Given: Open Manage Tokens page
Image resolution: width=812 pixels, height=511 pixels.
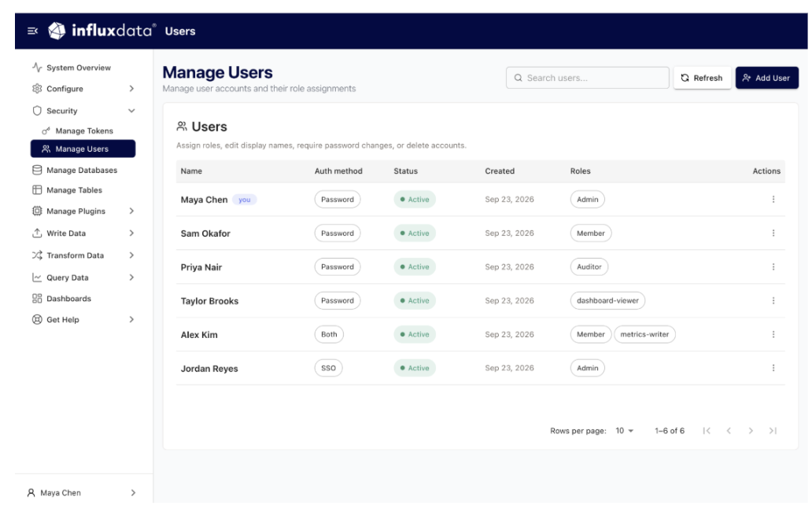Looking at the screenshot, I should pyautogui.click(x=83, y=131).
